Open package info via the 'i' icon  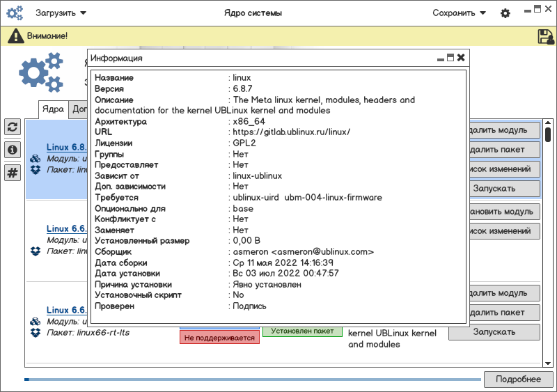(x=13, y=150)
